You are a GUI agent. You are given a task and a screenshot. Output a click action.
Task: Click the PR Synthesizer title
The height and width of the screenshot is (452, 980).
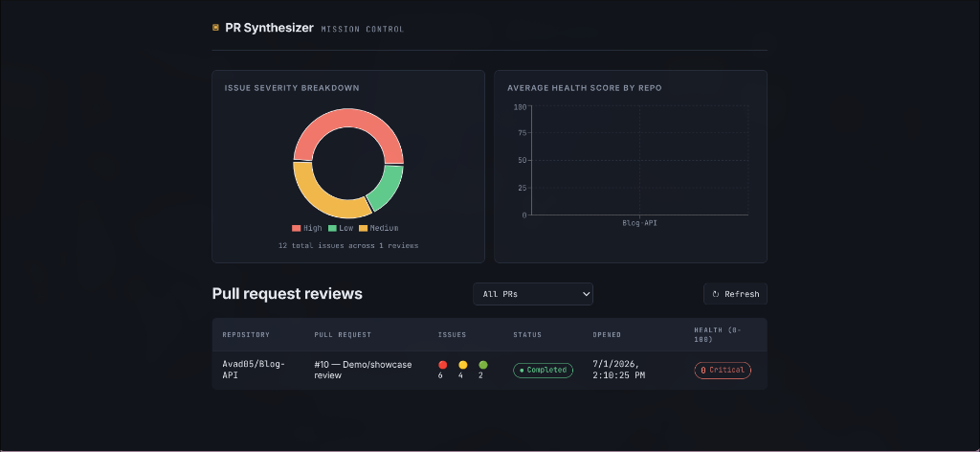[269, 28]
